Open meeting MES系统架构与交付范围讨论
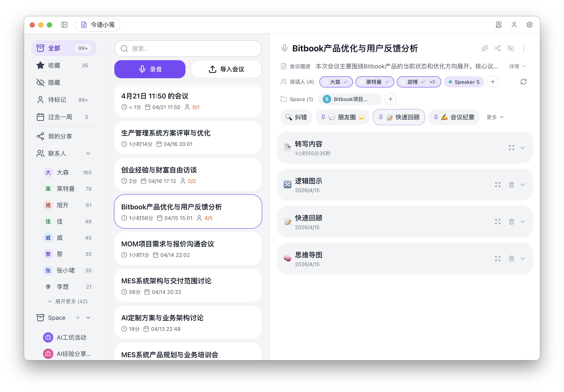This screenshot has width=564, height=392. click(x=188, y=286)
